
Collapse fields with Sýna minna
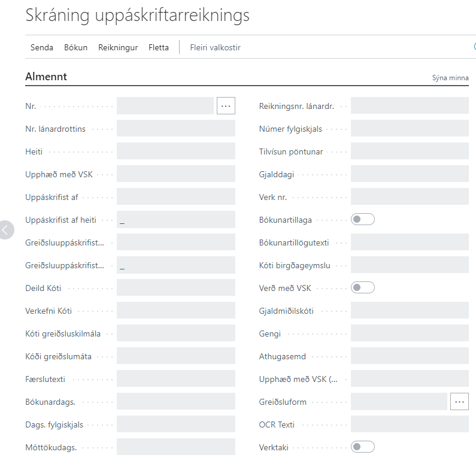tap(450, 78)
